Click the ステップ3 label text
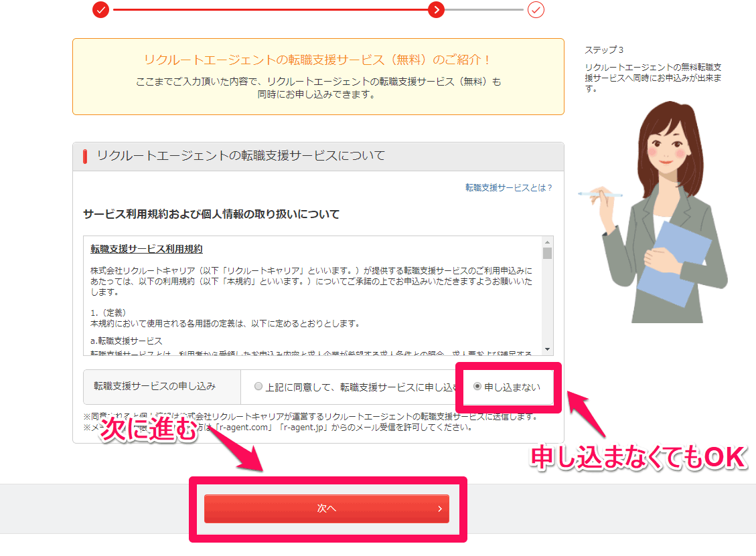 604,50
